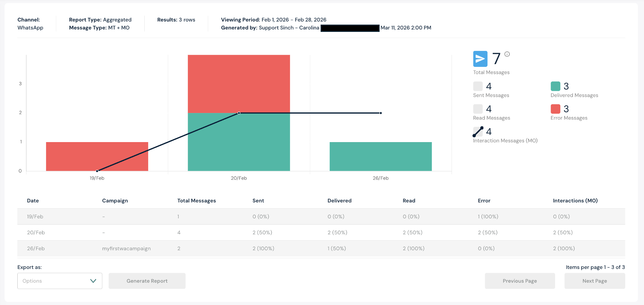Go to the Next Page
The height and width of the screenshot is (305, 644).
[x=594, y=281]
